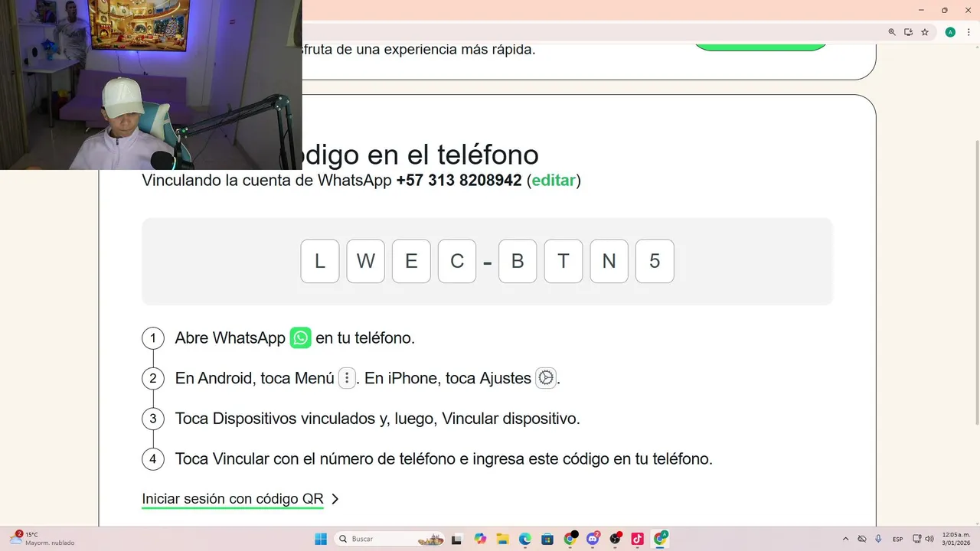Viewport: 980px width, 551px height.
Task: Open the clock showing 12:05 a.m.
Action: click(x=956, y=539)
